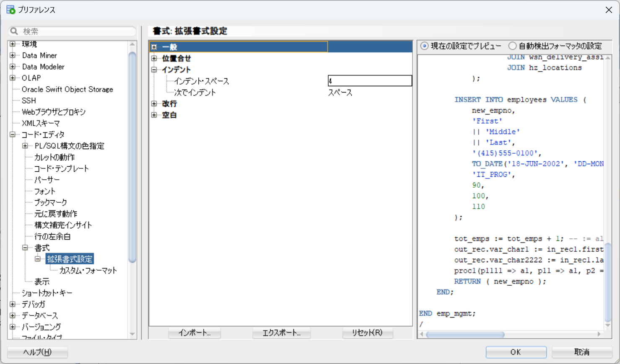Click the インポート button
Viewport: 620px width, 364px height.
194,333
